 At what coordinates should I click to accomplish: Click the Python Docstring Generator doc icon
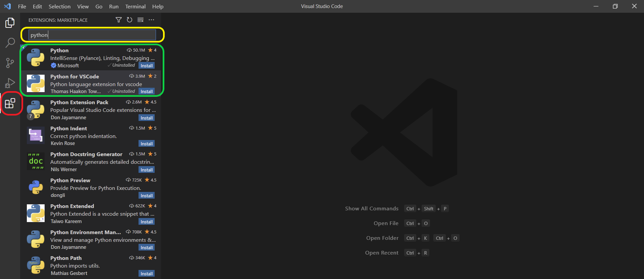(36, 161)
